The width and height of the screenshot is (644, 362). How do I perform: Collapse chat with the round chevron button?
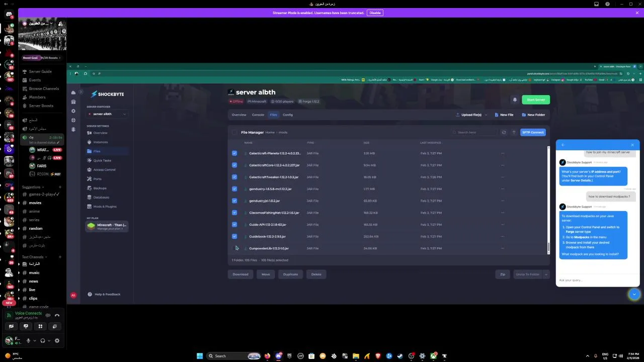click(634, 295)
